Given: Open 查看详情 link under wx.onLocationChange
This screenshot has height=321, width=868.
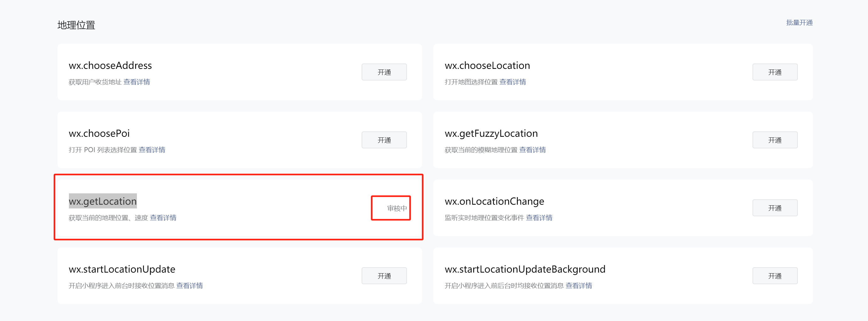Looking at the screenshot, I should (x=539, y=218).
